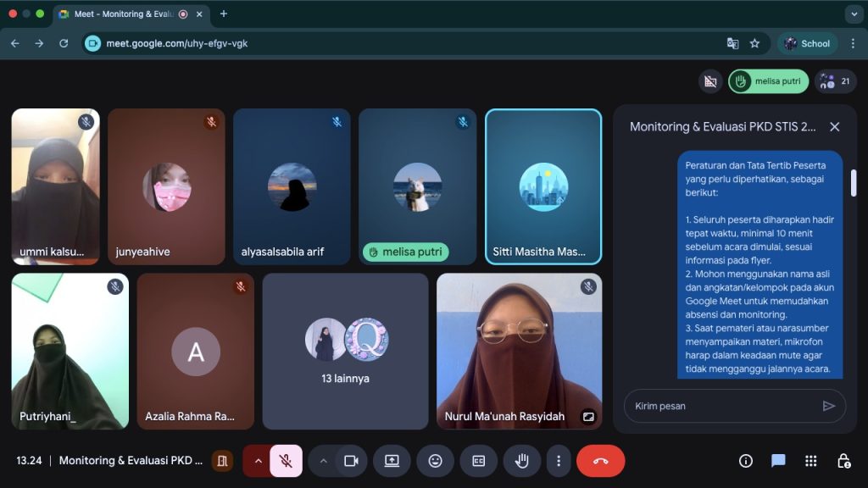This screenshot has width=868, height=488.
Task: Expand camera video settings arrow
Action: click(323, 461)
